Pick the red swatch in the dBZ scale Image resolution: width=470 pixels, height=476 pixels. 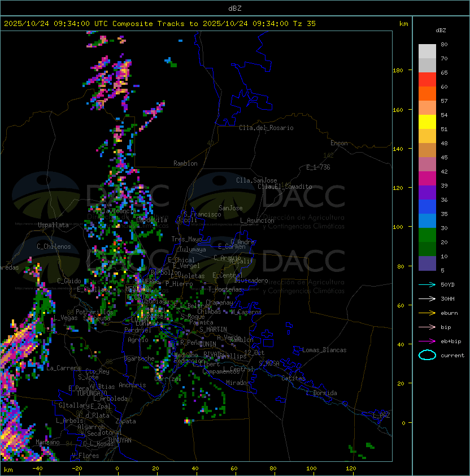tap(427, 80)
